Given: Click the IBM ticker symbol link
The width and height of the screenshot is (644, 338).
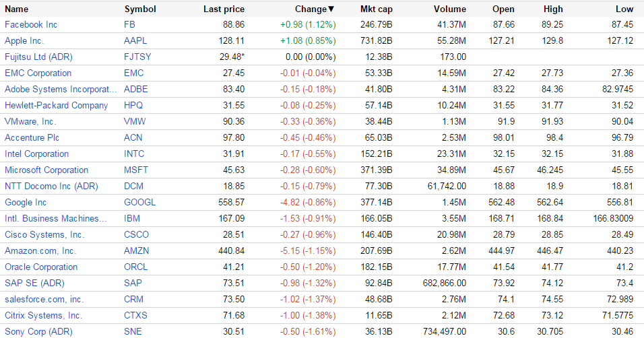Looking at the screenshot, I should point(132,218).
